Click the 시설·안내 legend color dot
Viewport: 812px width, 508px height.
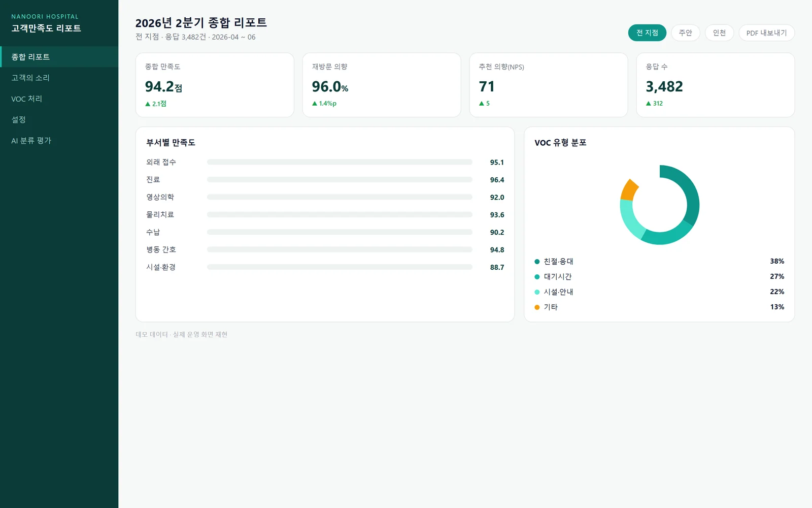pos(537,292)
